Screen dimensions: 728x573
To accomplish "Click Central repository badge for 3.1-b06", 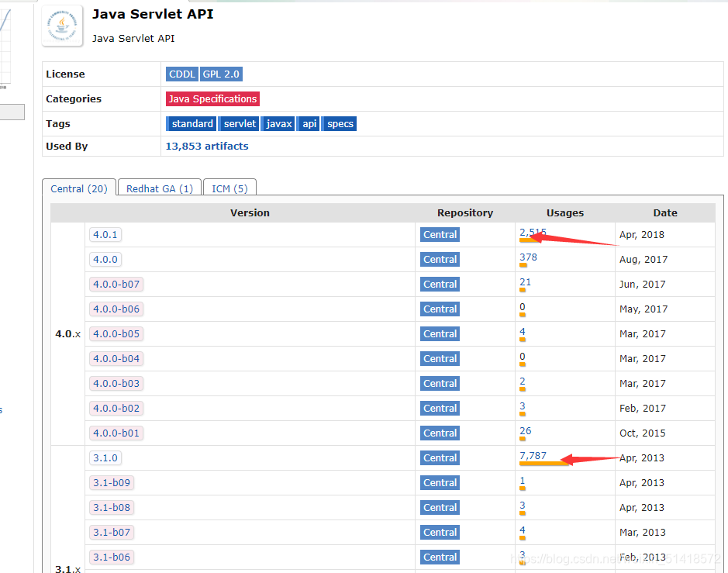I will click(x=440, y=557).
